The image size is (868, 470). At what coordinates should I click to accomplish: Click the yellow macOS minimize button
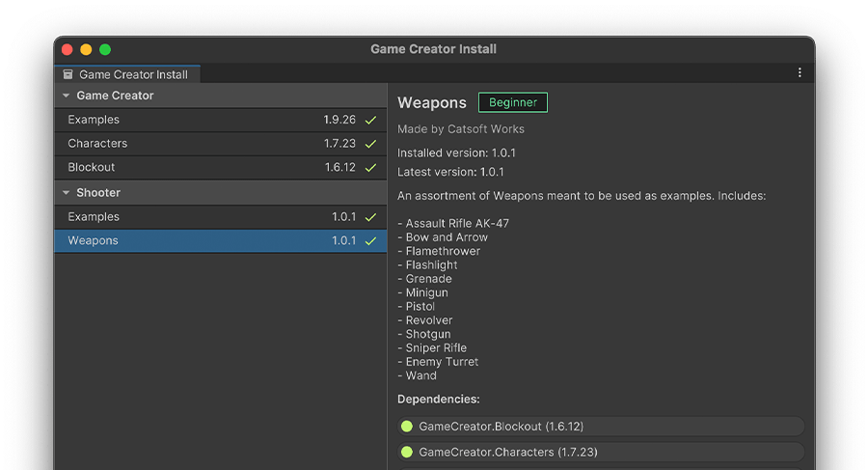pyautogui.click(x=86, y=50)
